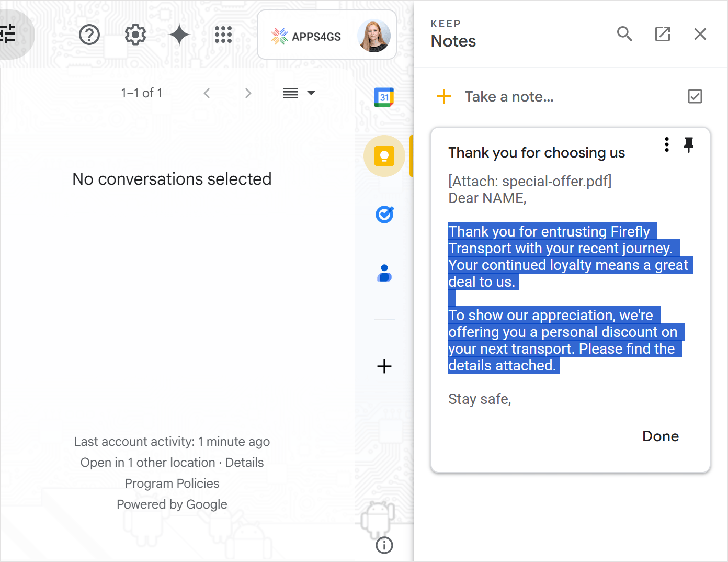Open Google Tasks in side panel

point(384,215)
